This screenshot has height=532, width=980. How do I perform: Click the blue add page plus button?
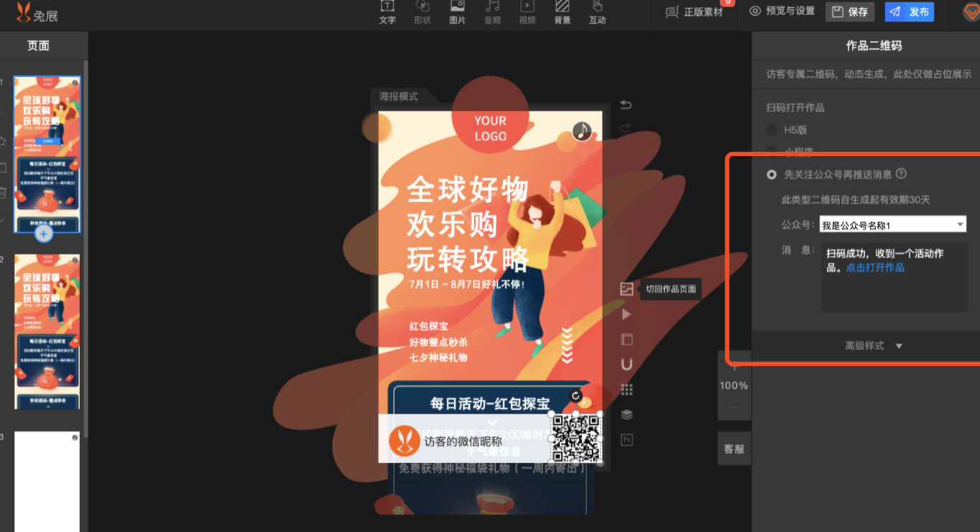coord(44,234)
